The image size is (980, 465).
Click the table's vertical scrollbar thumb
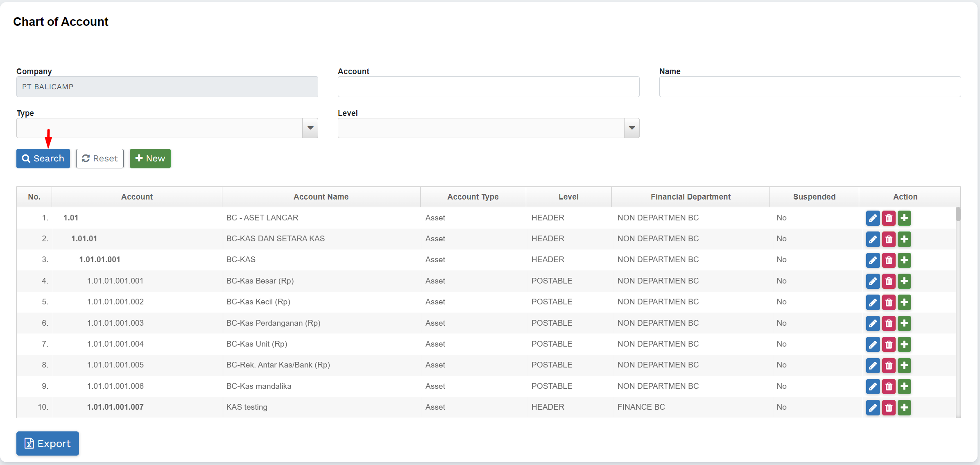(958, 215)
